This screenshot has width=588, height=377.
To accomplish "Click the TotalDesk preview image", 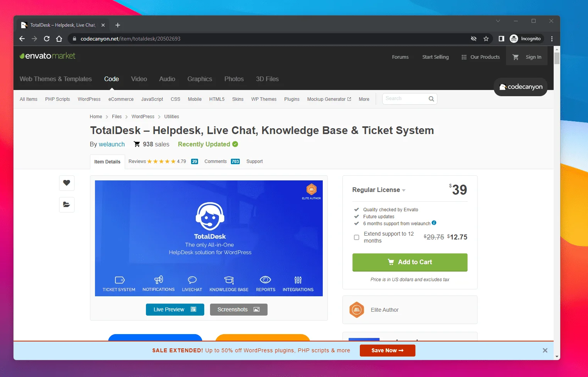I will point(208,238).
